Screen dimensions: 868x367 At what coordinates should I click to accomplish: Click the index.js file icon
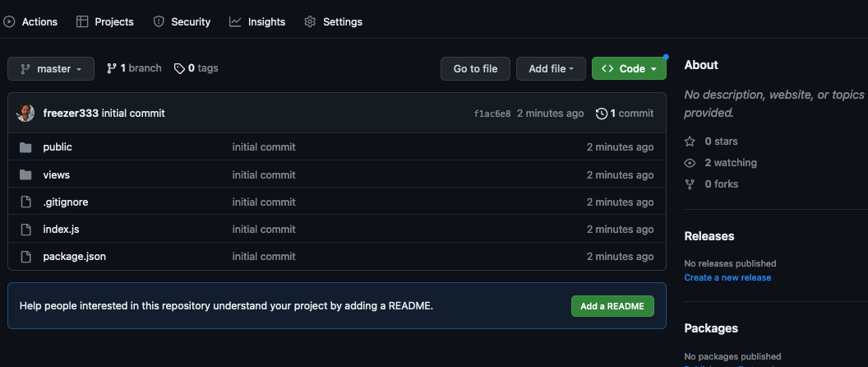tap(25, 230)
